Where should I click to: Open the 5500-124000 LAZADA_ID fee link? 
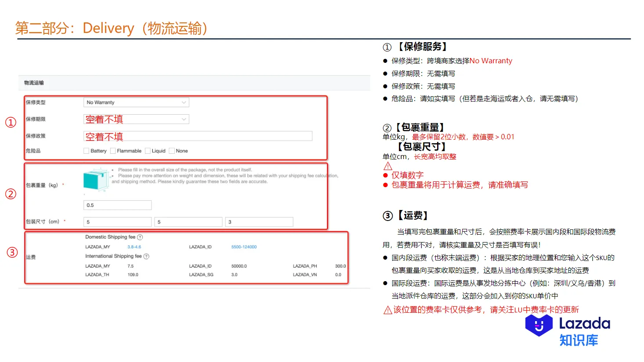tap(244, 247)
